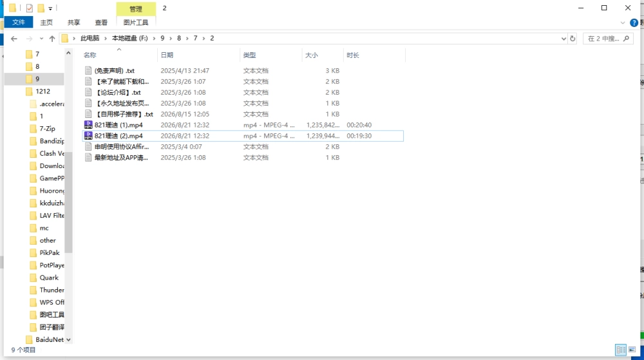644x360 pixels.
Task: Open the 文件 ribbon menu
Action: point(19,22)
